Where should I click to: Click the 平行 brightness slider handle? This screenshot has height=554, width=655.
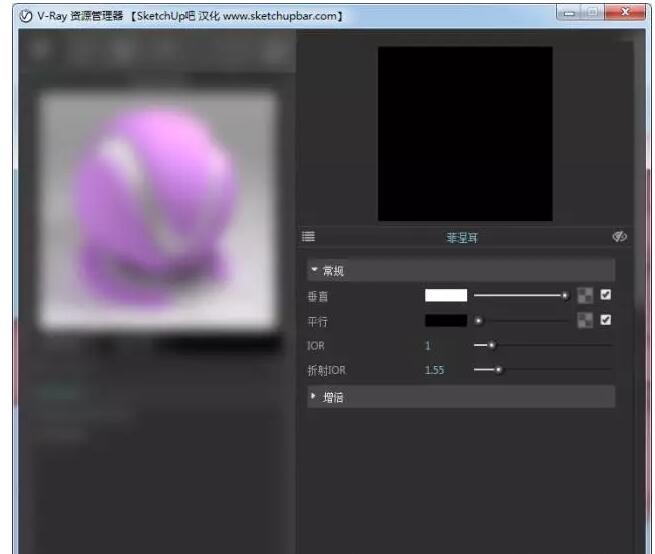pos(479,321)
